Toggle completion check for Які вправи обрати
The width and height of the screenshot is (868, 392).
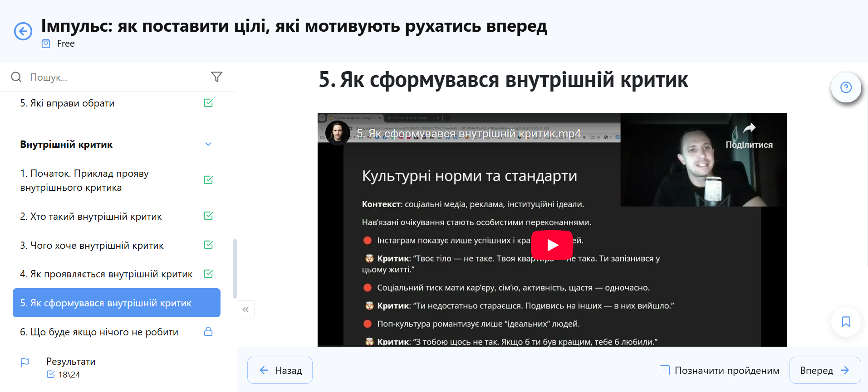coord(208,103)
